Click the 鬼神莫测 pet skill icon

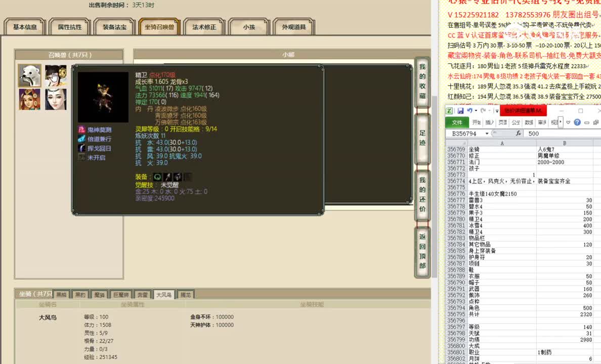[81, 130]
